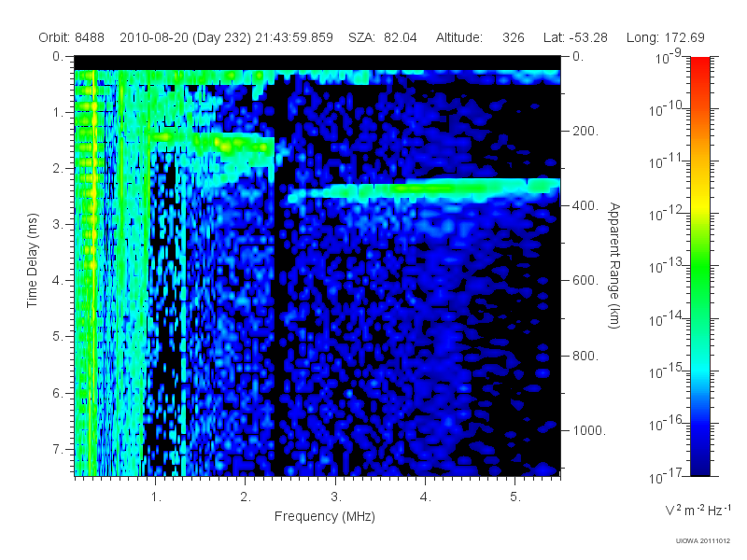Image resolution: width=747 pixels, height=560 pixels.
Task: Click the apparent range tick label '200.'
Action: point(585,131)
